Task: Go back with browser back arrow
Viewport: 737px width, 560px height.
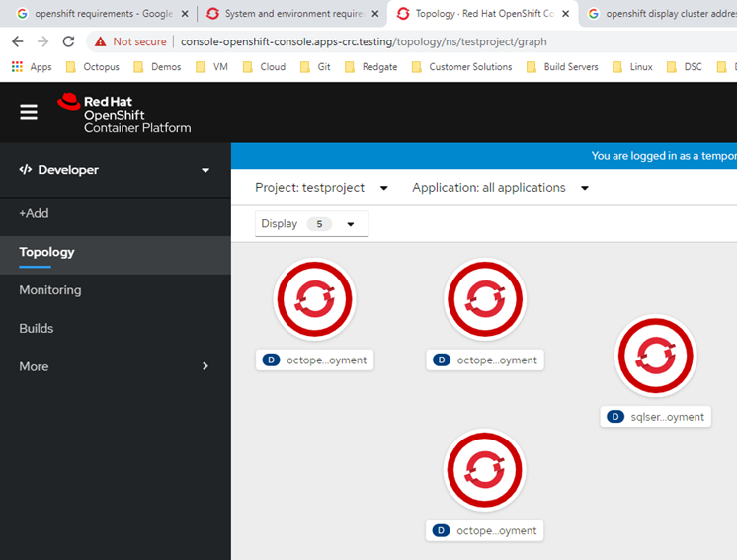Action: coord(17,41)
